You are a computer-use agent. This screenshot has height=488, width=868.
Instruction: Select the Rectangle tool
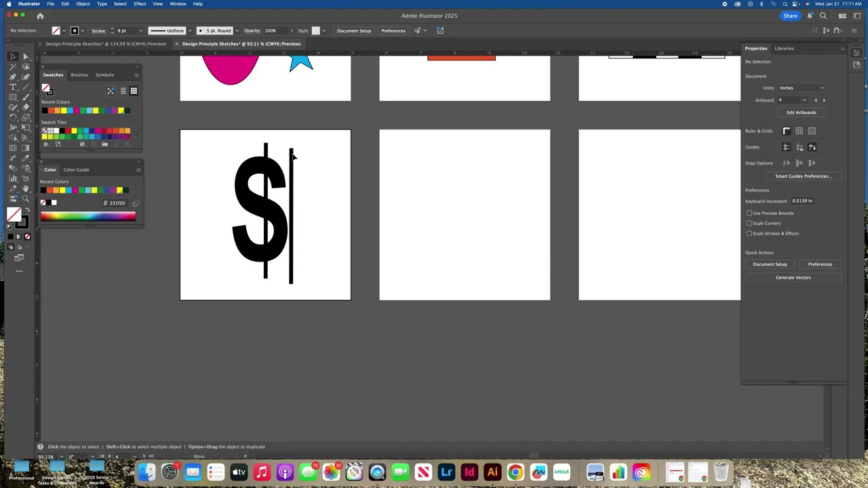13,97
